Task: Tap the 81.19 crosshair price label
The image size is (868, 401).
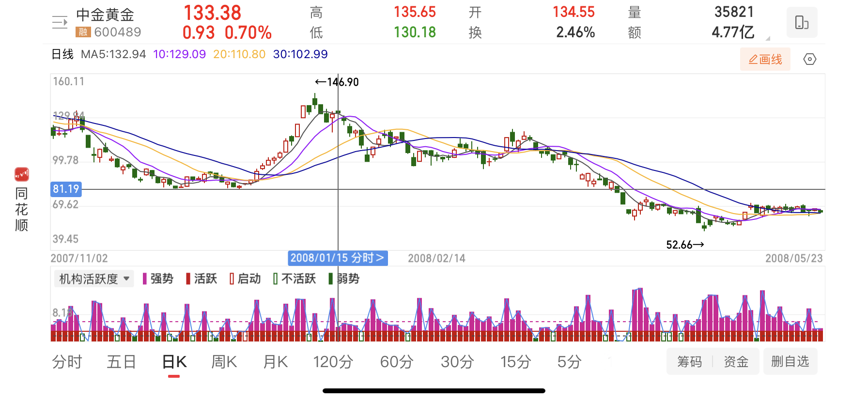Action: [x=66, y=189]
